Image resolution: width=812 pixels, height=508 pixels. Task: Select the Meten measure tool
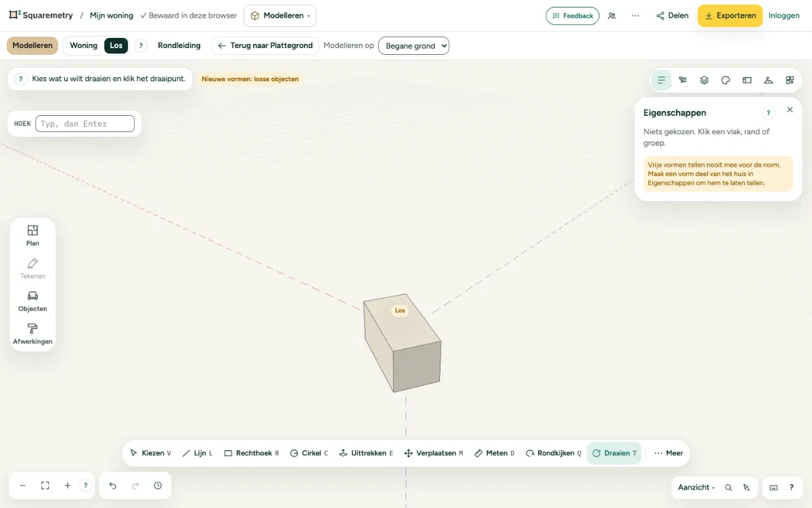point(495,453)
